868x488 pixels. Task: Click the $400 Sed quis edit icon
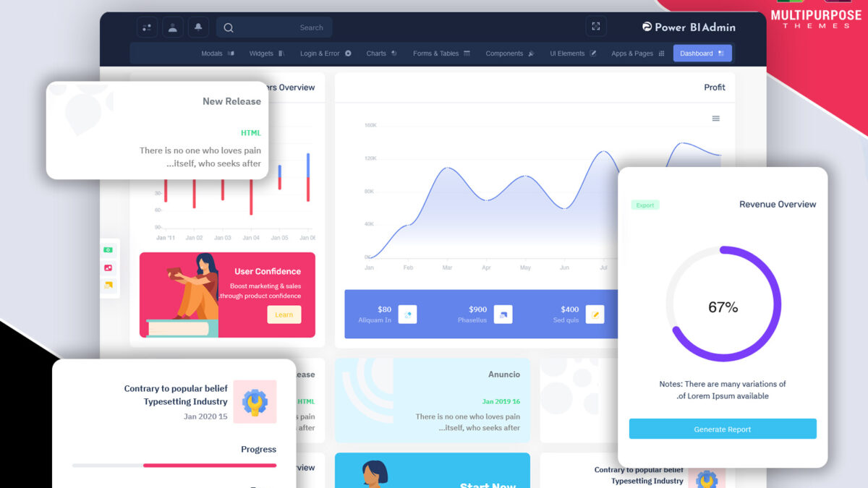(x=595, y=314)
